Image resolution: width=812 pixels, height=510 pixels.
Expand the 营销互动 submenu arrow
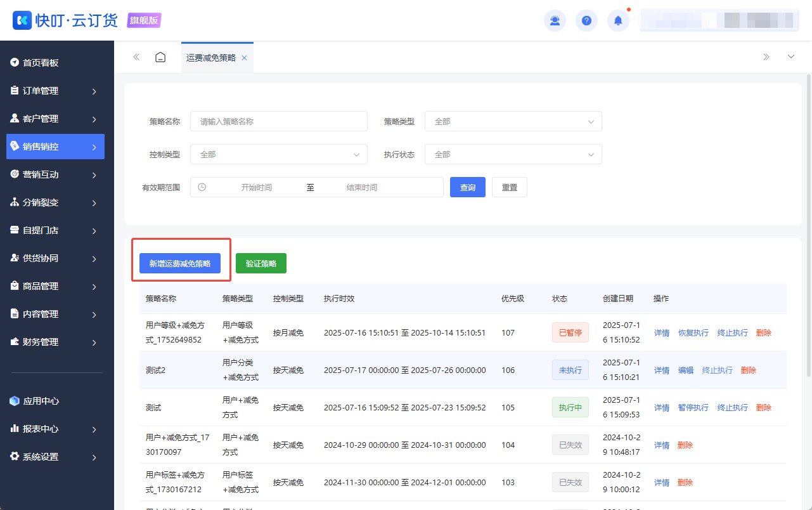click(94, 175)
